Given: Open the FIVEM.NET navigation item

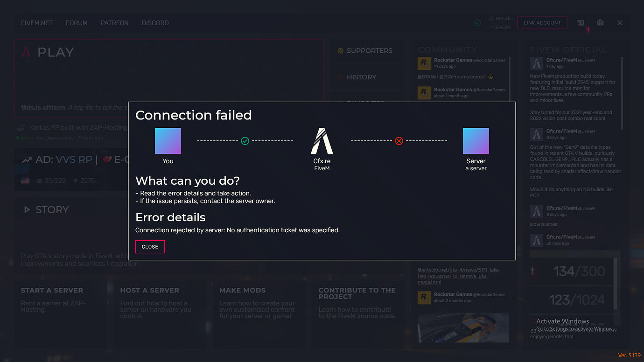Looking at the screenshot, I should tap(37, 23).
